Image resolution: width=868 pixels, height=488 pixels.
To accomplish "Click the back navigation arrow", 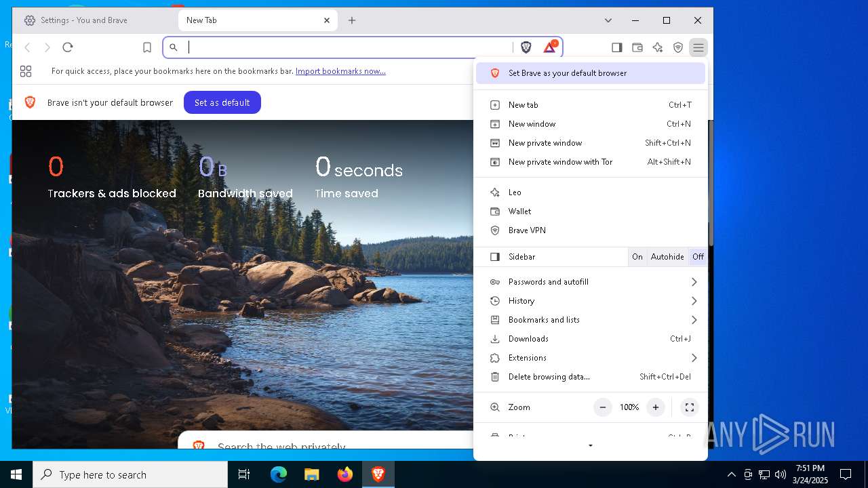I will [27, 47].
